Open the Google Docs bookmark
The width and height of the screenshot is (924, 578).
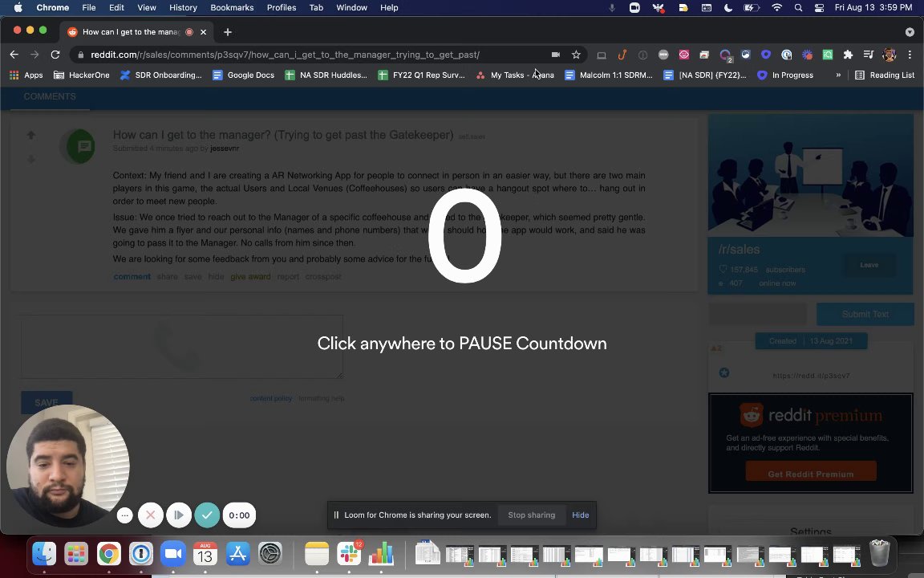[x=243, y=75]
